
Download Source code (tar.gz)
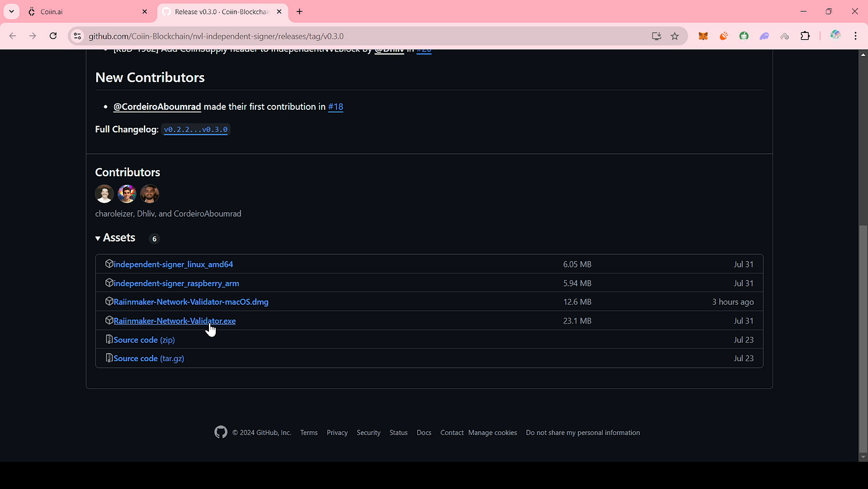pos(149,358)
